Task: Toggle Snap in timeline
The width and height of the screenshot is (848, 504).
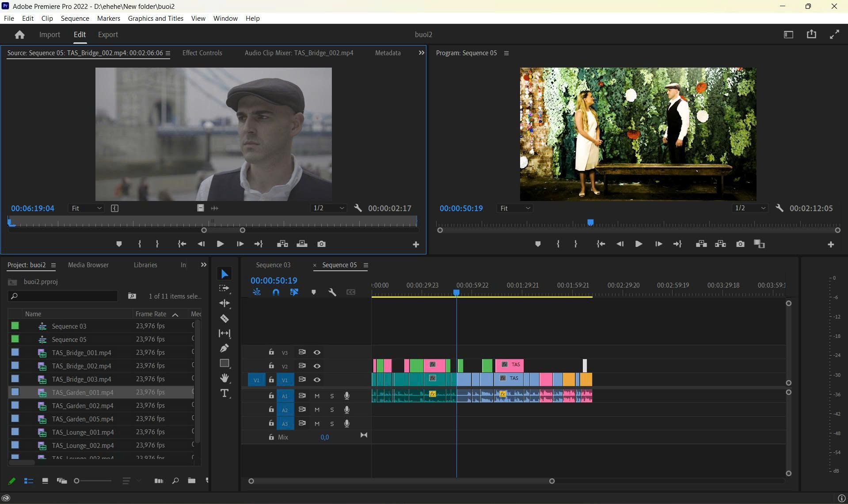Action: [276, 292]
